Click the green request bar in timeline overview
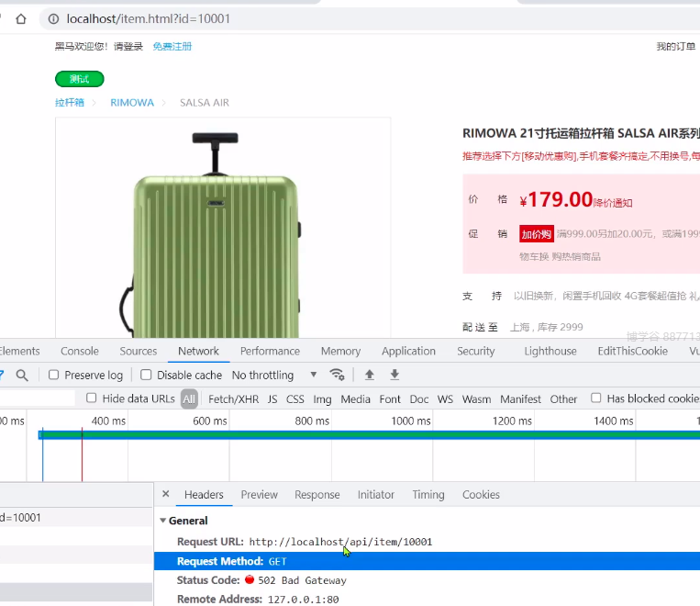 (x=369, y=434)
